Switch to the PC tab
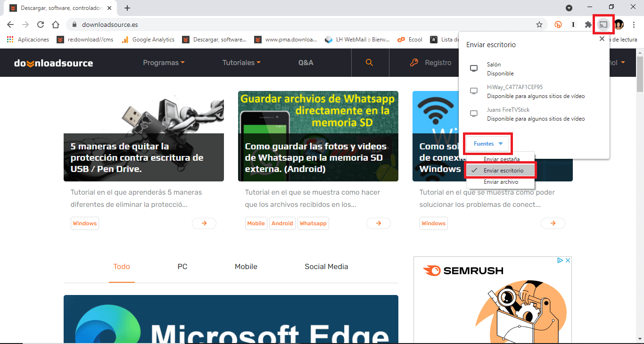Screen dimensions: 644x344 [x=182, y=267]
